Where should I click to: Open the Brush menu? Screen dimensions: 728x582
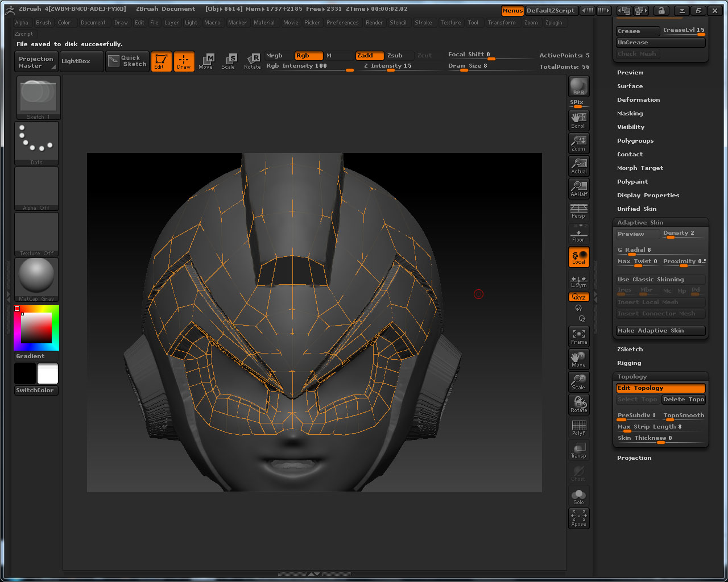43,23
